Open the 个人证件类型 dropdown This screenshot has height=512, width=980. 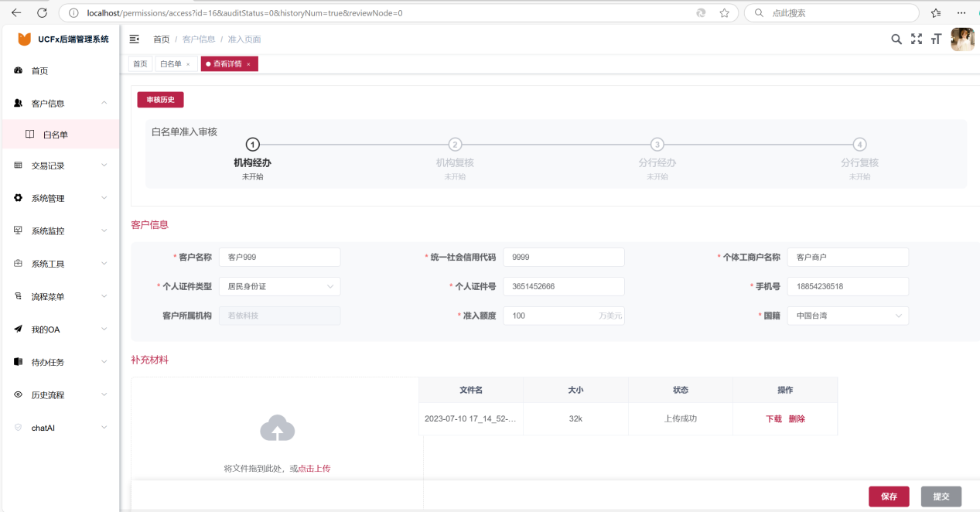tap(279, 286)
